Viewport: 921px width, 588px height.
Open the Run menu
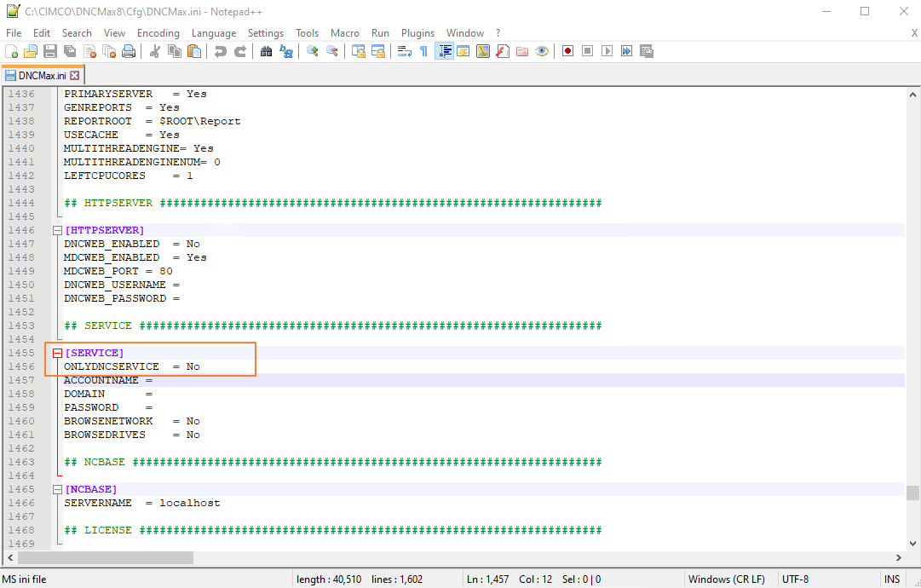click(x=380, y=33)
